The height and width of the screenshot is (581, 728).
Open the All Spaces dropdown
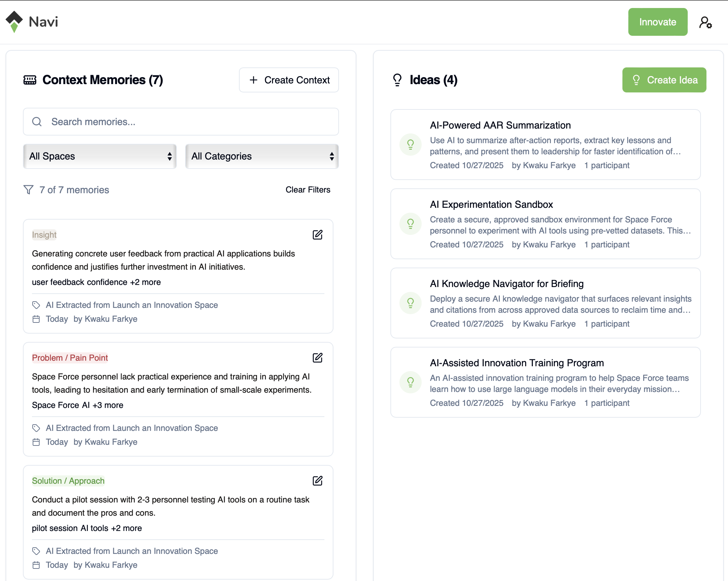100,156
